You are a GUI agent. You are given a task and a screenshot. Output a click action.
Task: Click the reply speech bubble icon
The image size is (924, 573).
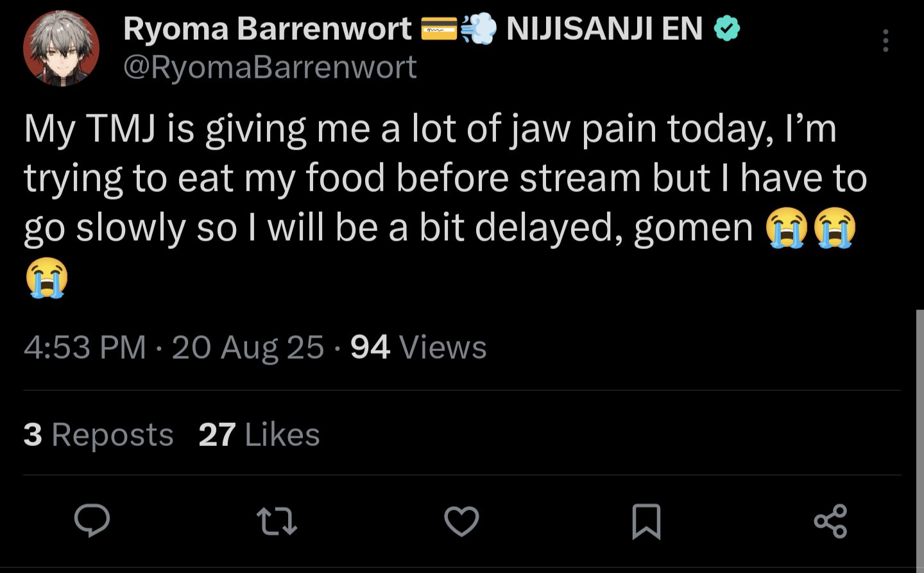92,520
